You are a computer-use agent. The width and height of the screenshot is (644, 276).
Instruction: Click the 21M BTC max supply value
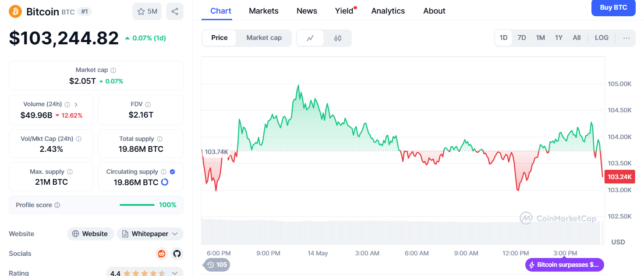point(51,182)
